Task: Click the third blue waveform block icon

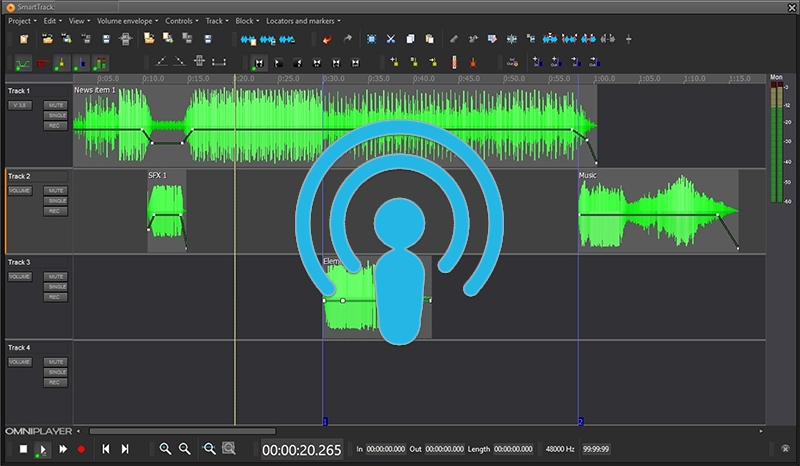Action: 287,39
